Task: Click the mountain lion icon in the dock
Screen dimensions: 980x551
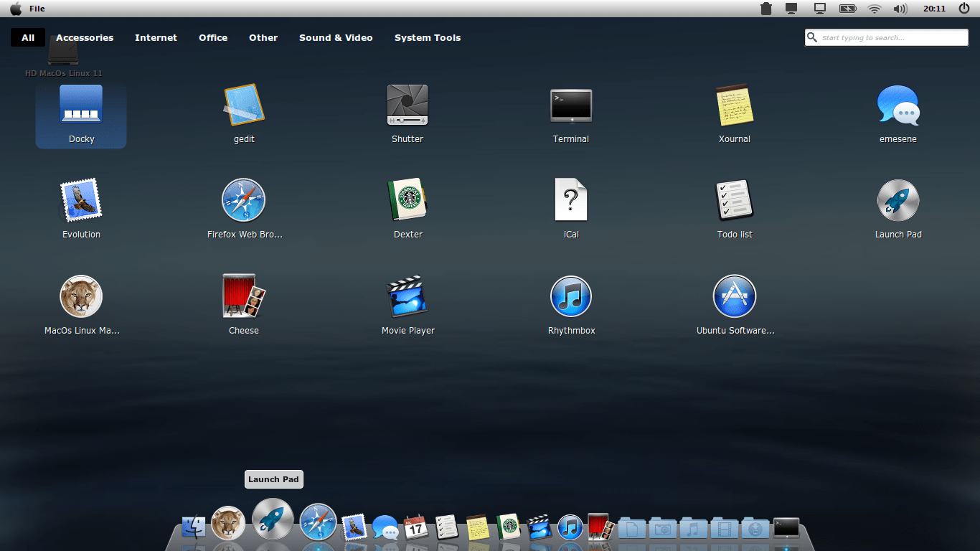Action: (x=228, y=524)
